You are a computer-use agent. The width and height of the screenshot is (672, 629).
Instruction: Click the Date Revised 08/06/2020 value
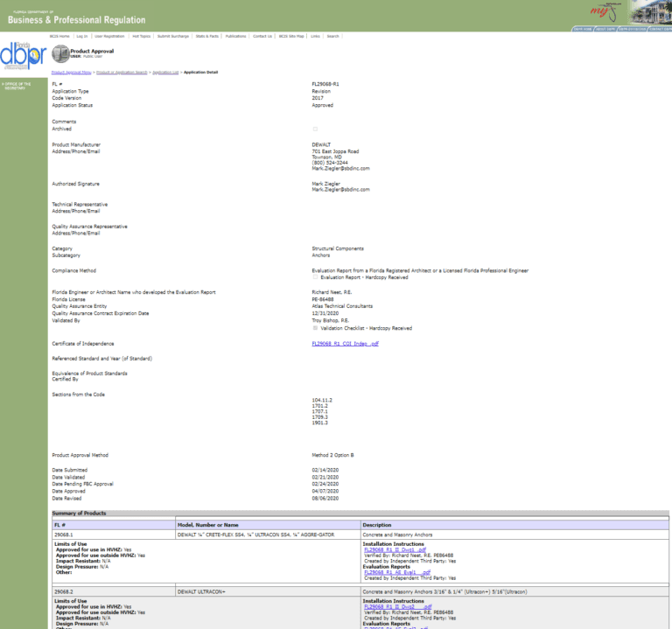tap(325, 499)
